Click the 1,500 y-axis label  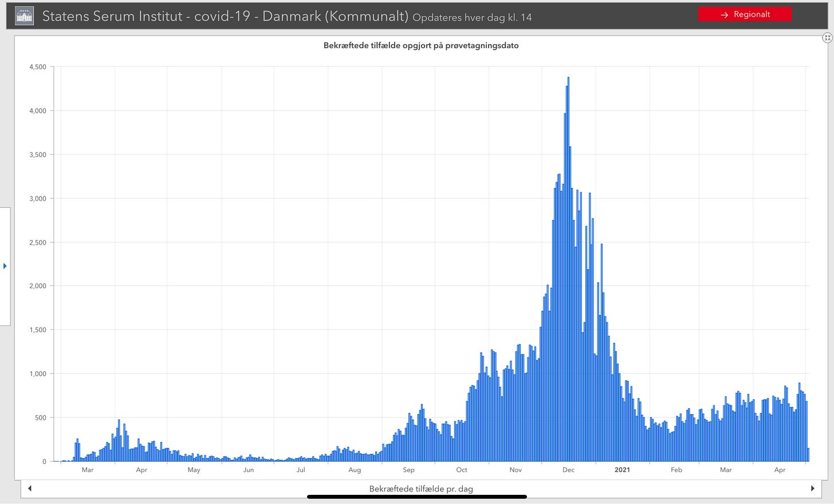coord(38,330)
